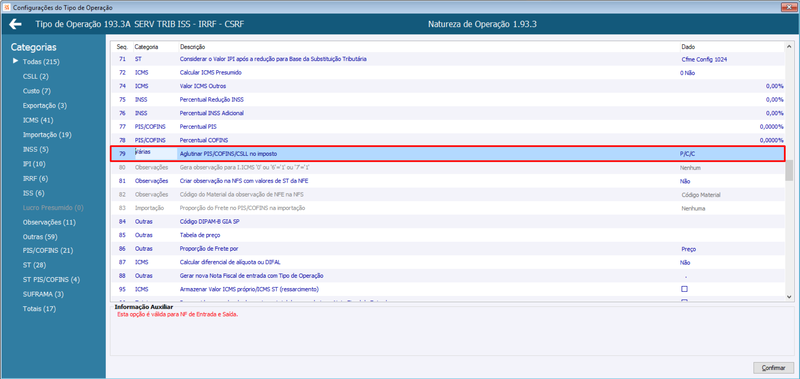Click the 'P/C/C' value in row 79
This screenshot has width=800, height=379.
click(687, 154)
